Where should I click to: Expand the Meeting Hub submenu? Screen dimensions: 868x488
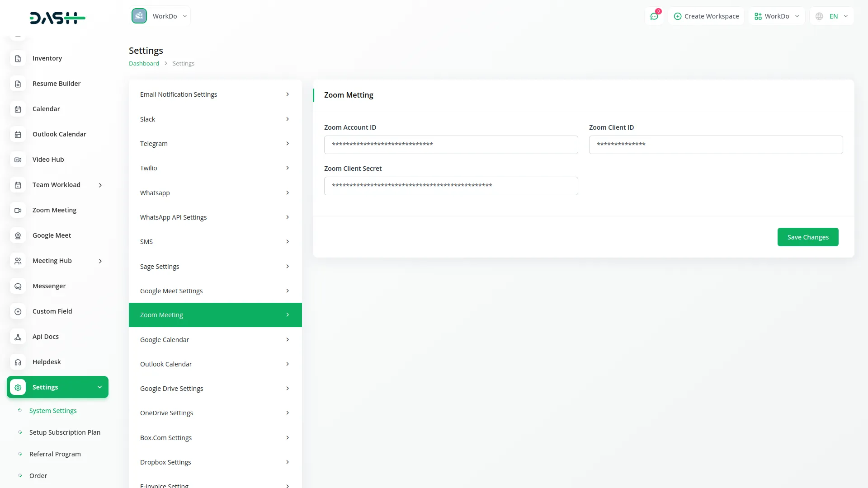(100, 261)
